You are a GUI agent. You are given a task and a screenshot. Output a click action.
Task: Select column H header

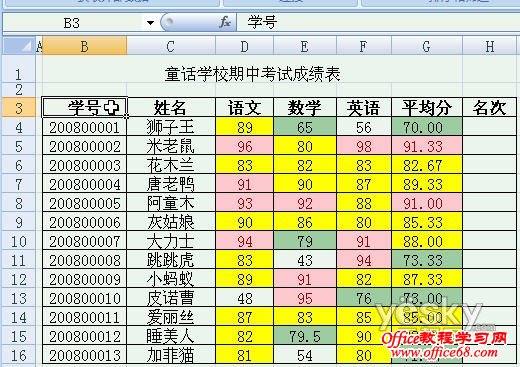click(x=490, y=46)
